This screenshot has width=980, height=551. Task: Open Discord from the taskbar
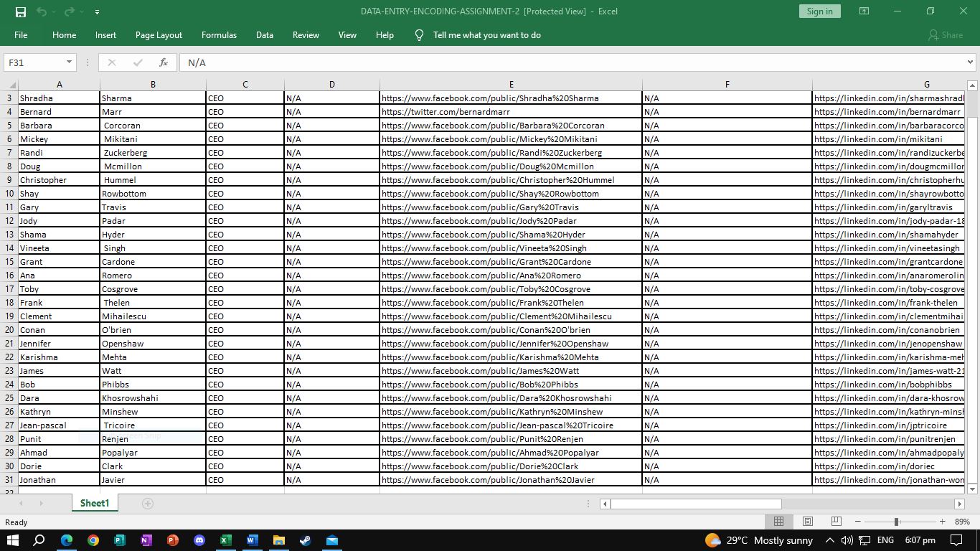pyautogui.click(x=199, y=540)
